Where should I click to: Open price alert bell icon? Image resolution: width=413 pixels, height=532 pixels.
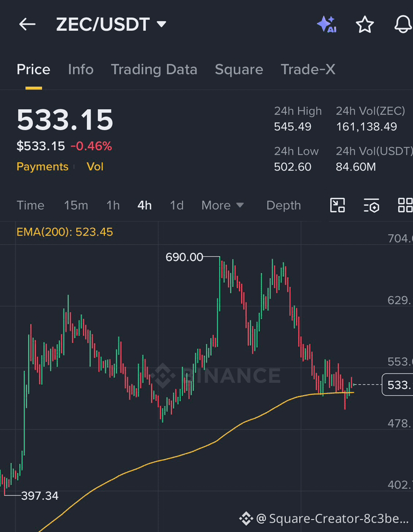click(403, 24)
